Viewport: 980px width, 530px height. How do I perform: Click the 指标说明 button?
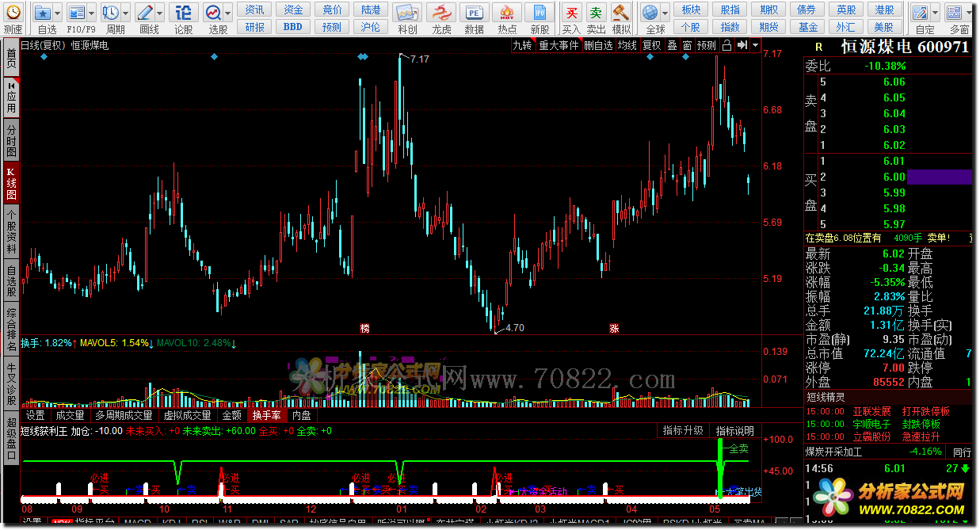coord(736,430)
